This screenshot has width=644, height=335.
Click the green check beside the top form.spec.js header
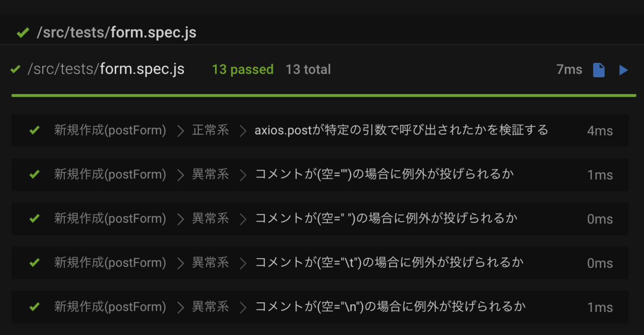23,33
